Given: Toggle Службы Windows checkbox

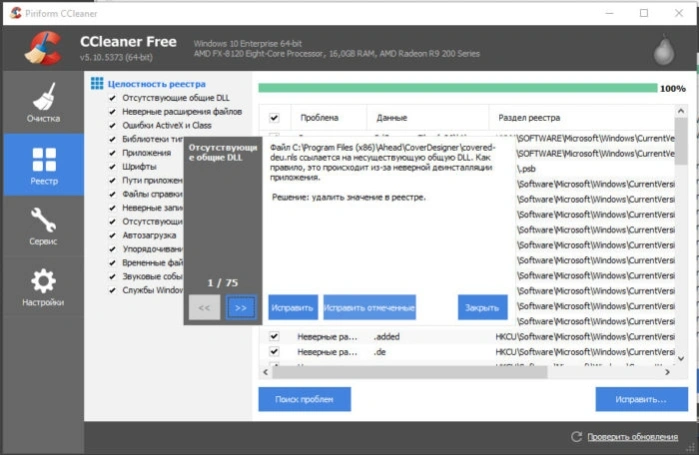Looking at the screenshot, I should tap(112, 290).
